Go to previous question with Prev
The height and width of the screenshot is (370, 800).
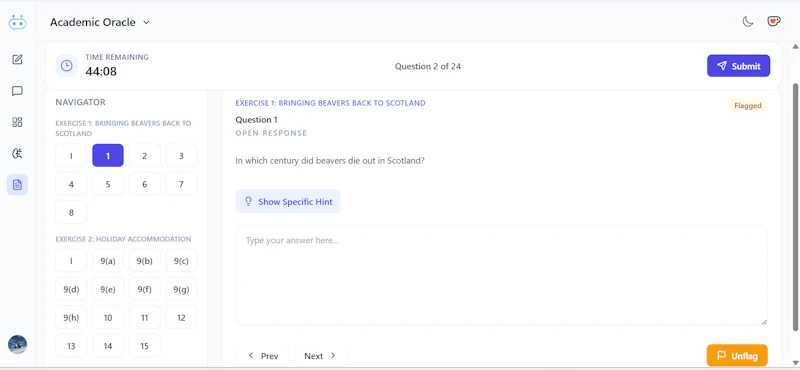(x=262, y=356)
